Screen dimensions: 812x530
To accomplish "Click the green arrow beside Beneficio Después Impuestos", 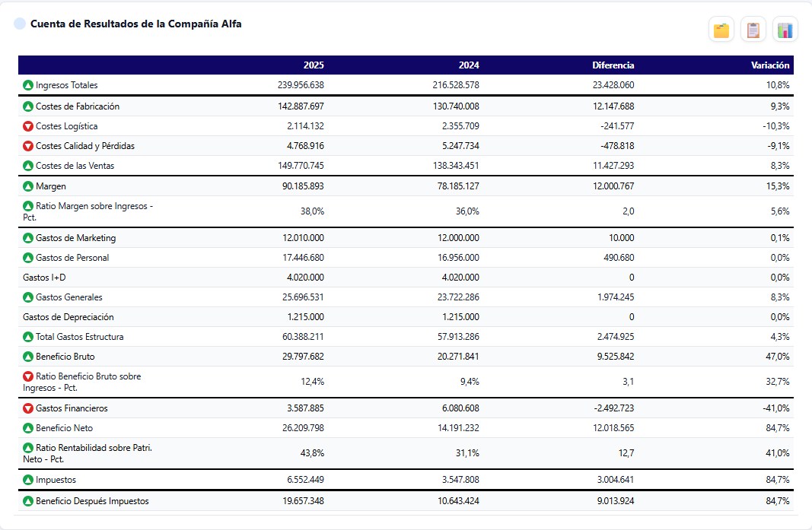I will click(x=28, y=501).
